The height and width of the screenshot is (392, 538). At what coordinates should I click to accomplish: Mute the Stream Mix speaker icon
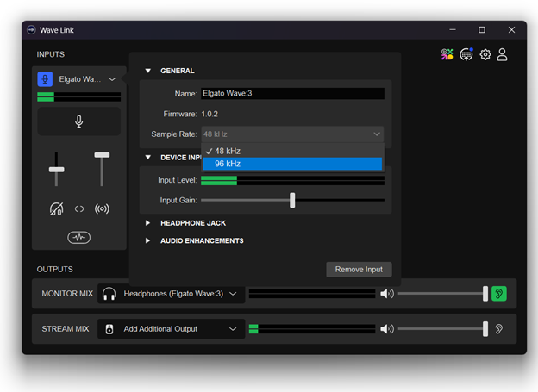(387, 328)
